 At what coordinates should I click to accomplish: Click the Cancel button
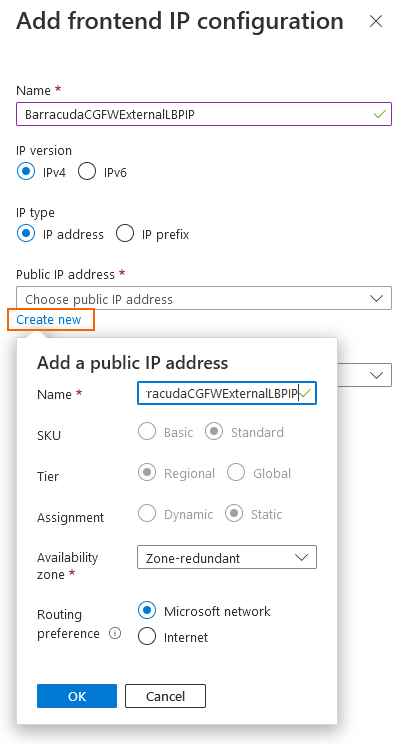point(165,696)
